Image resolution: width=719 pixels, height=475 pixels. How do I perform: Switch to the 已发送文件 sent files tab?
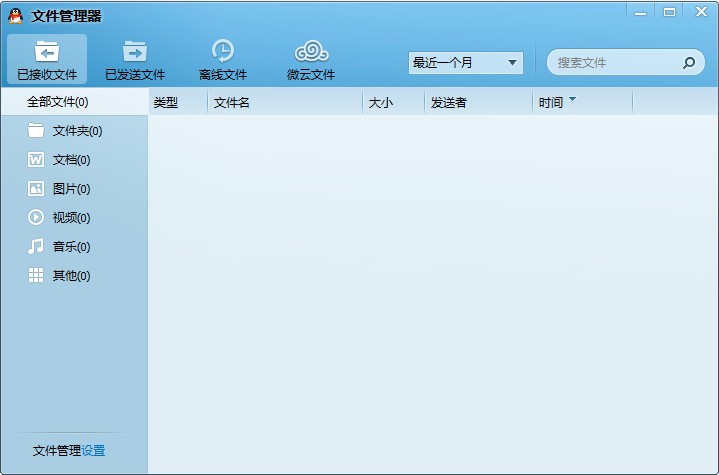click(135, 59)
